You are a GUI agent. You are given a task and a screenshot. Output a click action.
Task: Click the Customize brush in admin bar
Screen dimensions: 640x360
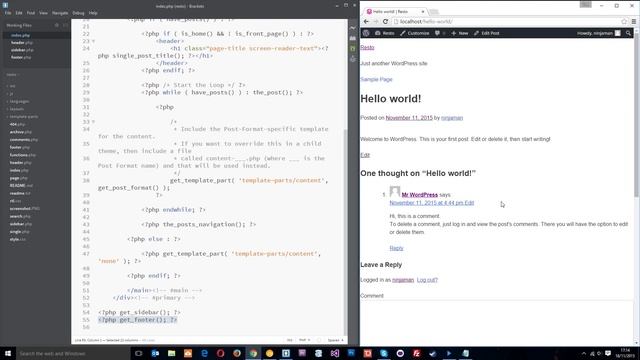pos(415,33)
